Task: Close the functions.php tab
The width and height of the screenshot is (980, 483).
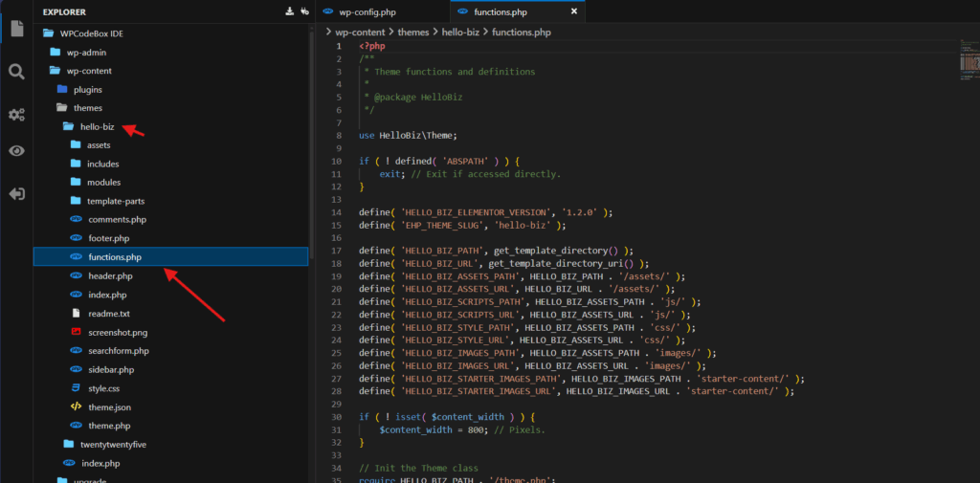Action: tap(574, 11)
